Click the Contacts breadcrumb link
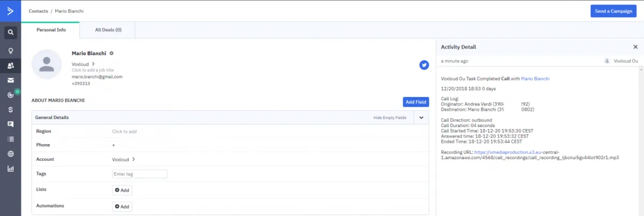Screen dimensions: 644x216 click(38, 11)
